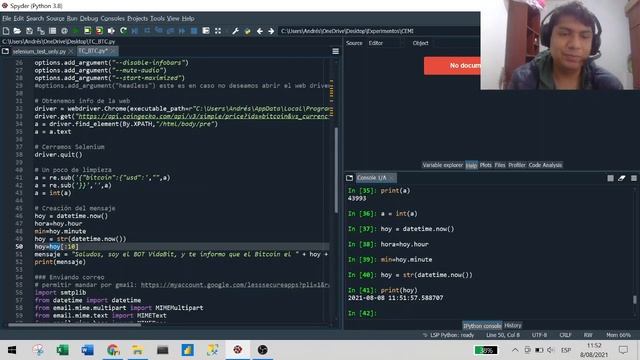The width and height of the screenshot is (640, 360).
Task: Switch to the Code Analysis pane tab
Action: (x=545, y=165)
